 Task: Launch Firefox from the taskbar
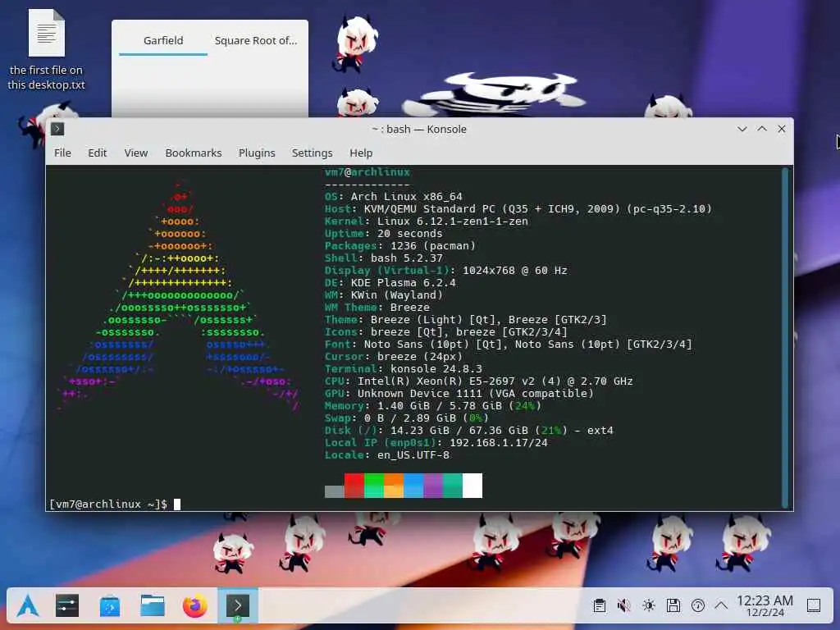coord(195,606)
